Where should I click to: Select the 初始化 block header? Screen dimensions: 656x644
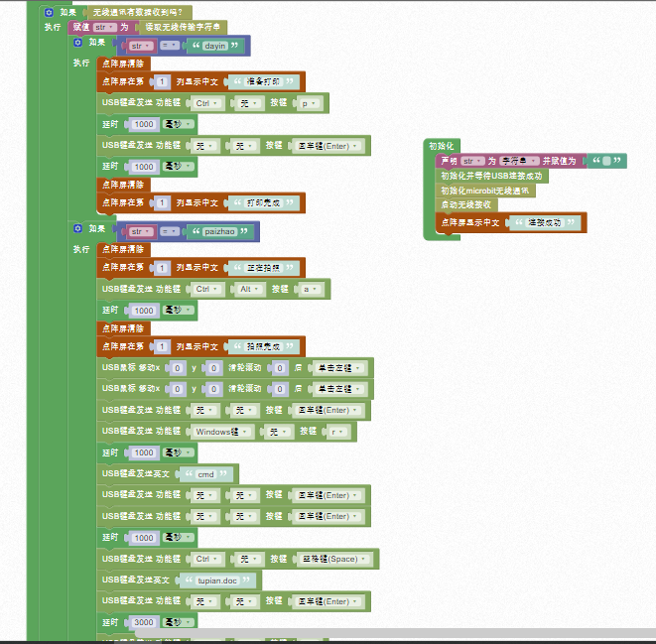pos(442,146)
